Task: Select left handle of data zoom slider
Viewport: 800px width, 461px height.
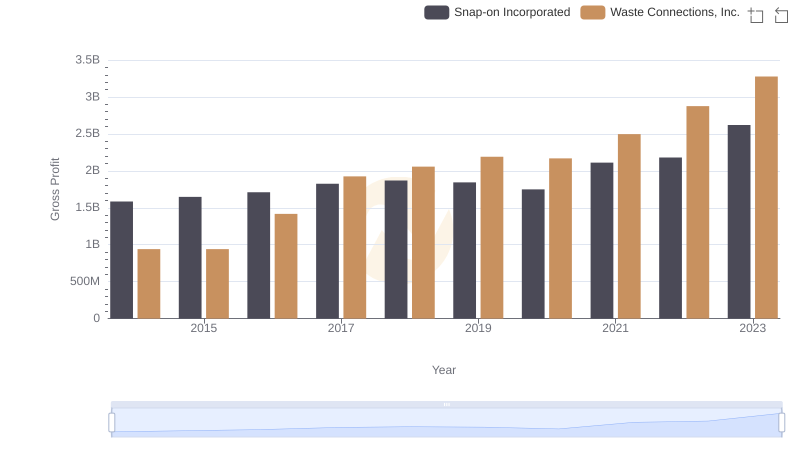Action: (112, 422)
